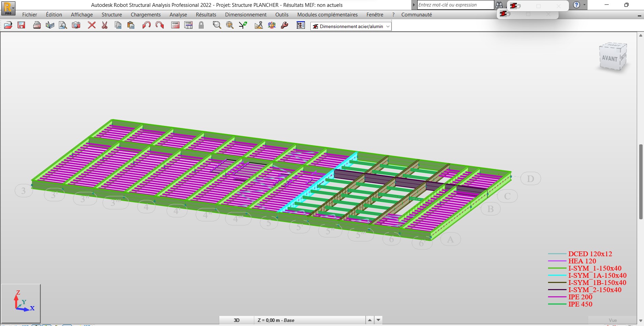Click the Robot application logo icon
The height and width of the screenshot is (326, 644).
(8, 8)
